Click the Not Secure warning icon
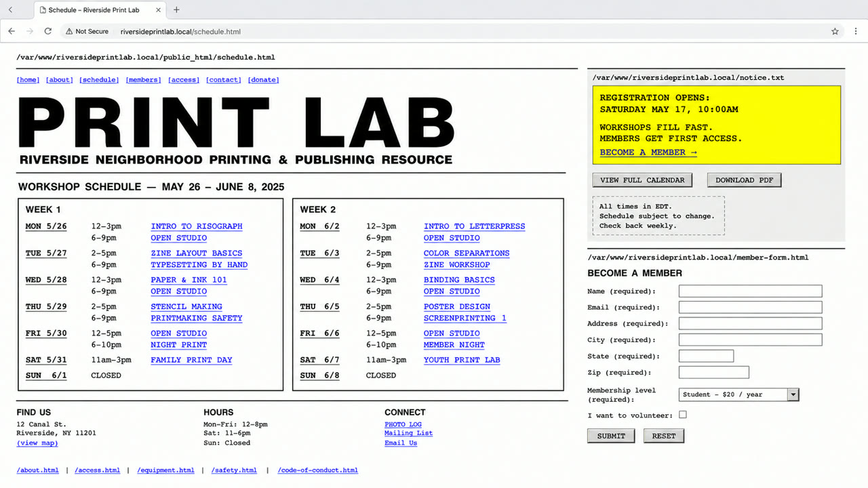868x488 pixels. [69, 31]
